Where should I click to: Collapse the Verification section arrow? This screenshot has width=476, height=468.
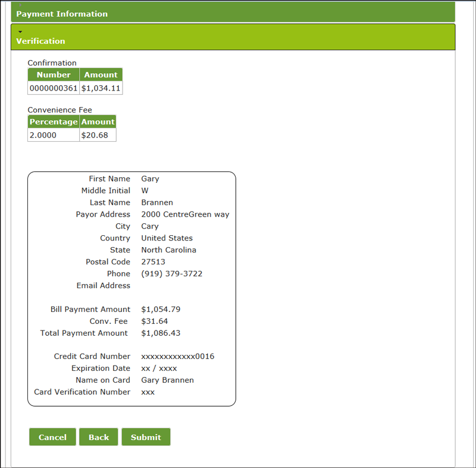[x=20, y=31]
